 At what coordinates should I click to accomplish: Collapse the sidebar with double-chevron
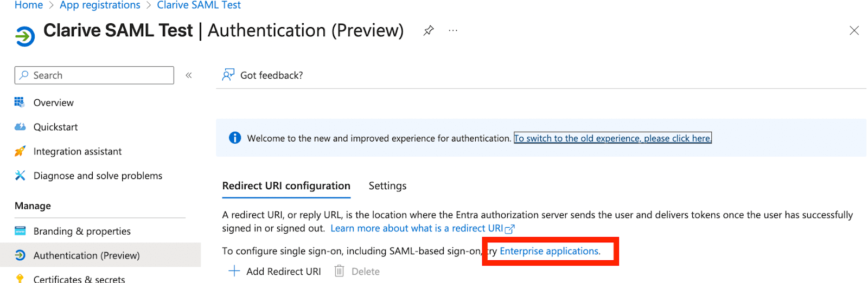189,75
